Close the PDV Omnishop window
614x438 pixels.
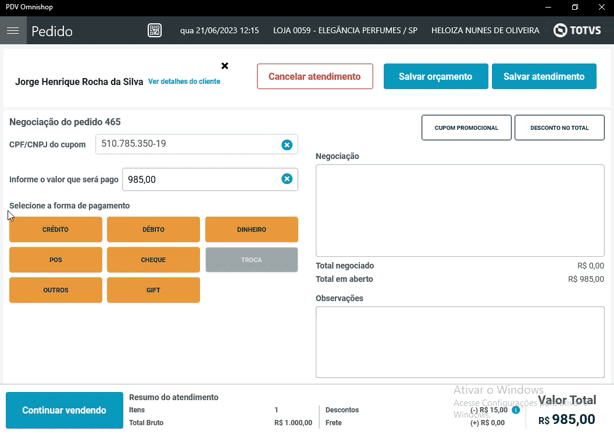(601, 7)
